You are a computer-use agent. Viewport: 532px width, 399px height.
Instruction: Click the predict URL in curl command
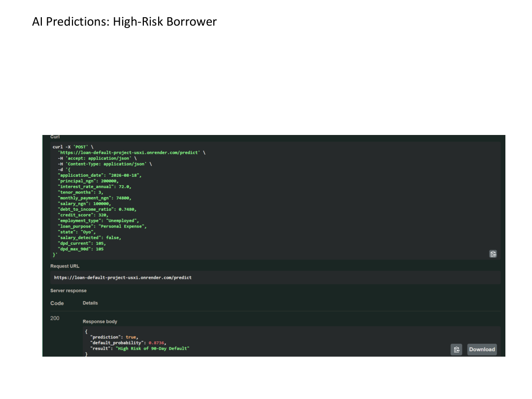click(x=129, y=153)
